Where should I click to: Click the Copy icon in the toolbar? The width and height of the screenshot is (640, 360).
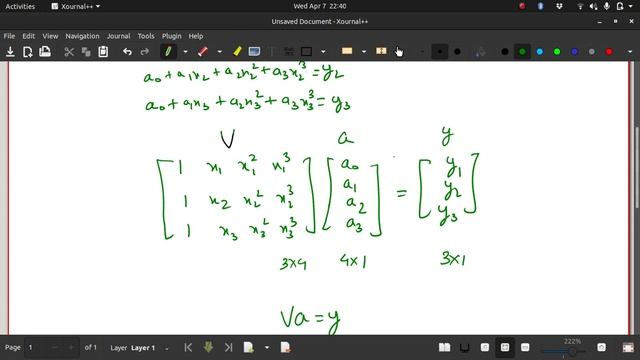(86, 52)
